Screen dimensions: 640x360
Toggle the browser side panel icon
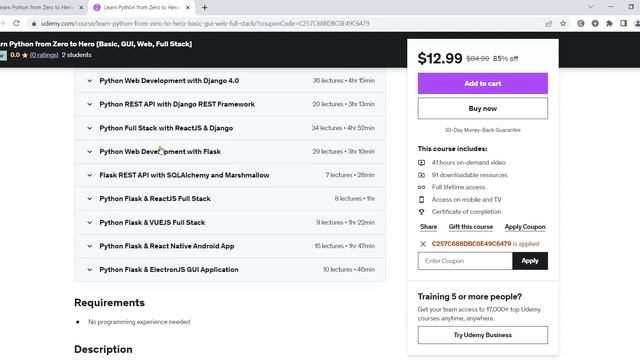623,23
